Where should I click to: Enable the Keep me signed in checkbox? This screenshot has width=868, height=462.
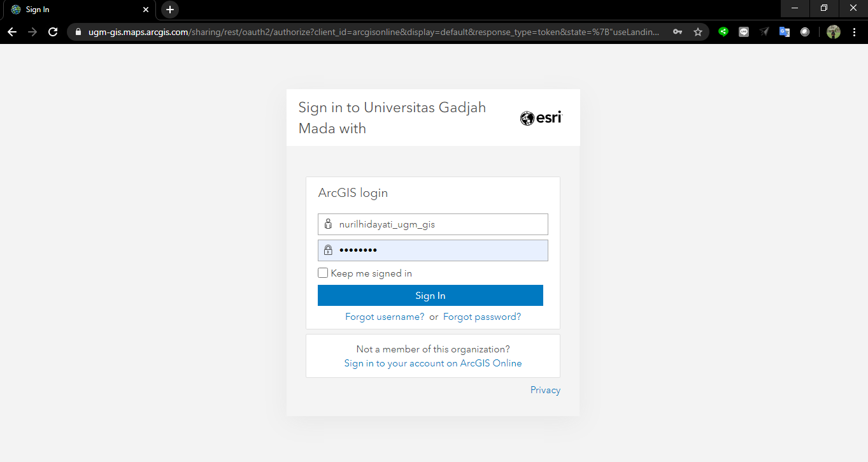(x=323, y=273)
